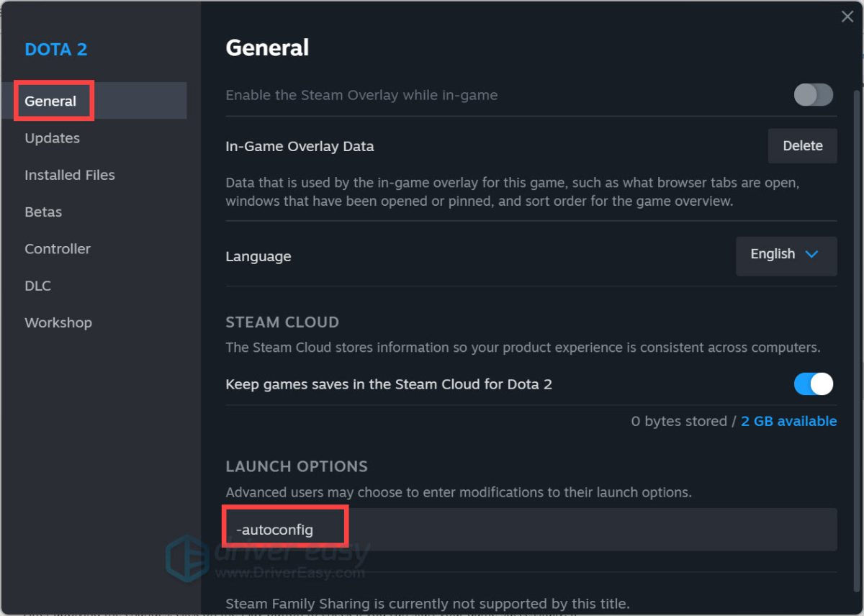
Task: Disable Steam Cloud saves for Dota 2
Action: coord(813,384)
